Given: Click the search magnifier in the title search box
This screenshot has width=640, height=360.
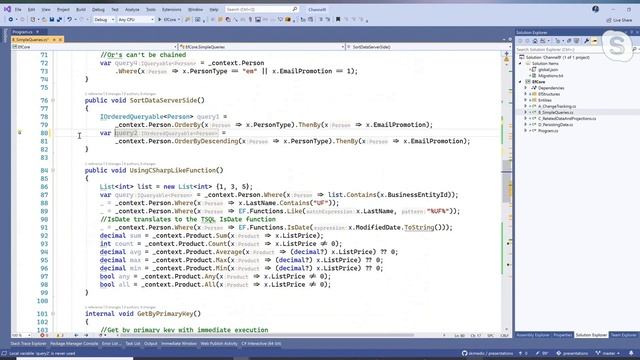Looking at the screenshot, I should coord(295,9).
